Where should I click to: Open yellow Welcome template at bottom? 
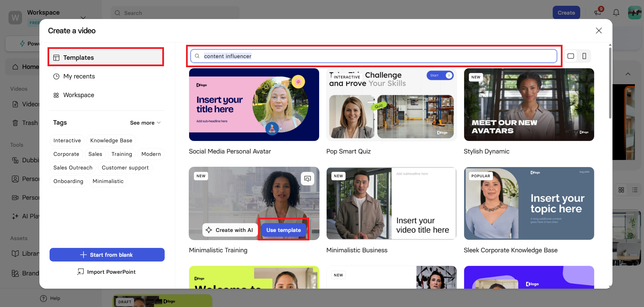pos(254,277)
